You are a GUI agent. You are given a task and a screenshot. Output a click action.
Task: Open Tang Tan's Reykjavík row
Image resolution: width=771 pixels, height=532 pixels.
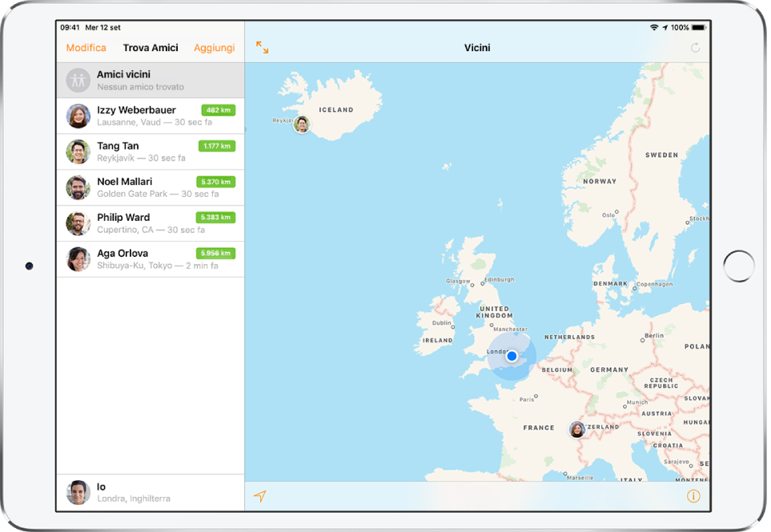coord(151,152)
